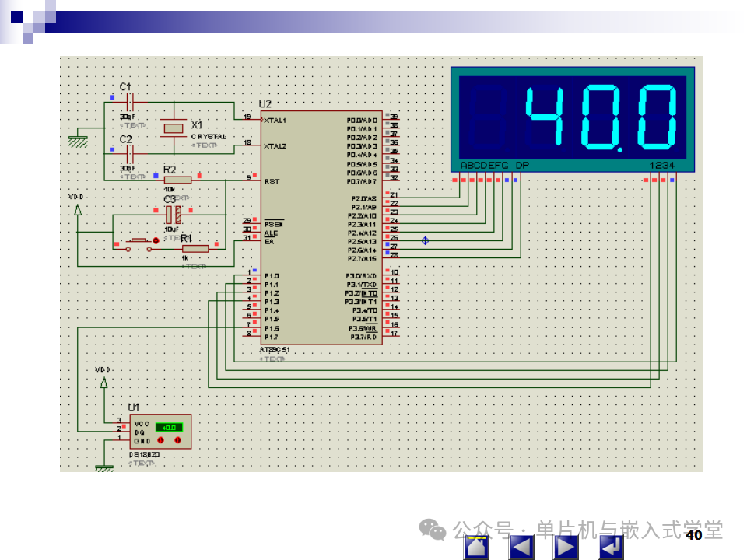
Task: Click the ALE pin label
Action: (271, 233)
